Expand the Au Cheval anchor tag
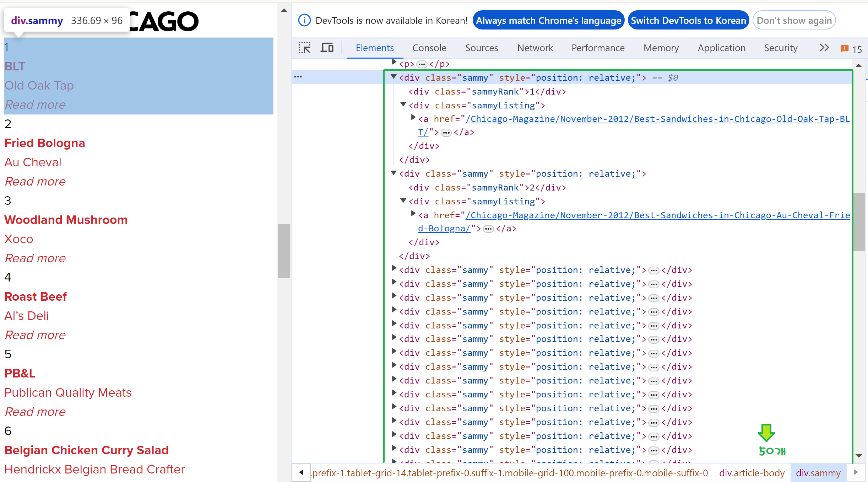 point(413,214)
